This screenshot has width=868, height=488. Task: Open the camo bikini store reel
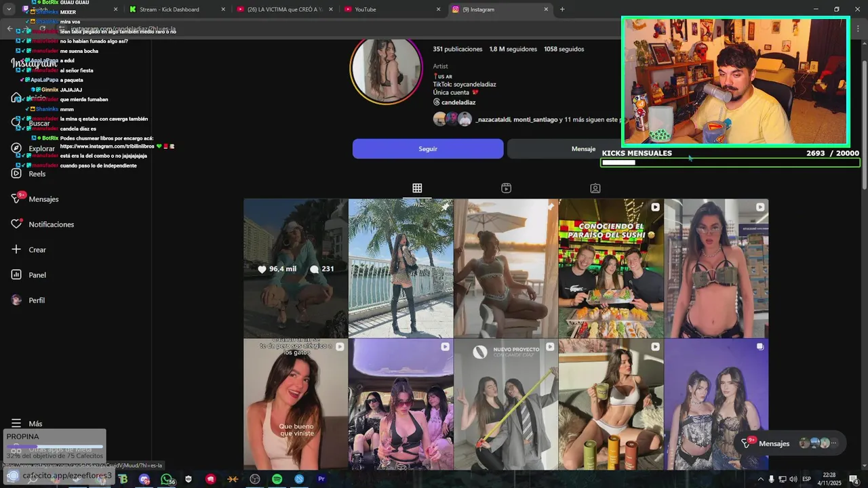[x=716, y=268]
